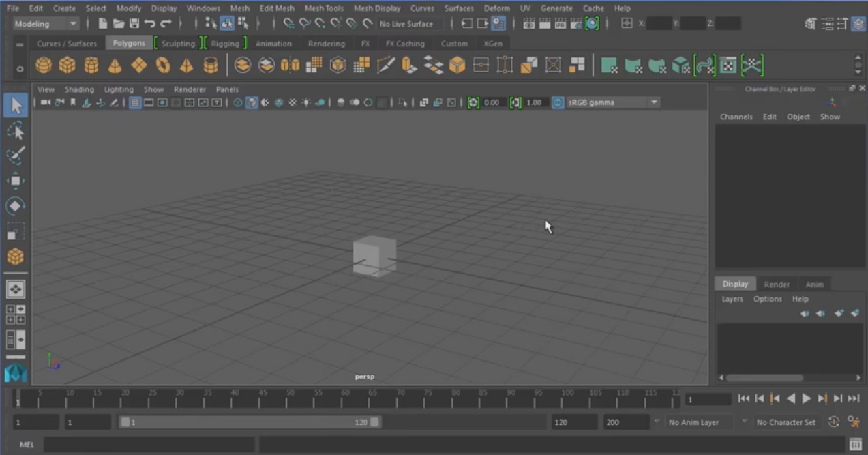Viewport: 868px width, 455px height.
Task: Toggle wireframe display in viewport toolbar
Action: tap(238, 102)
